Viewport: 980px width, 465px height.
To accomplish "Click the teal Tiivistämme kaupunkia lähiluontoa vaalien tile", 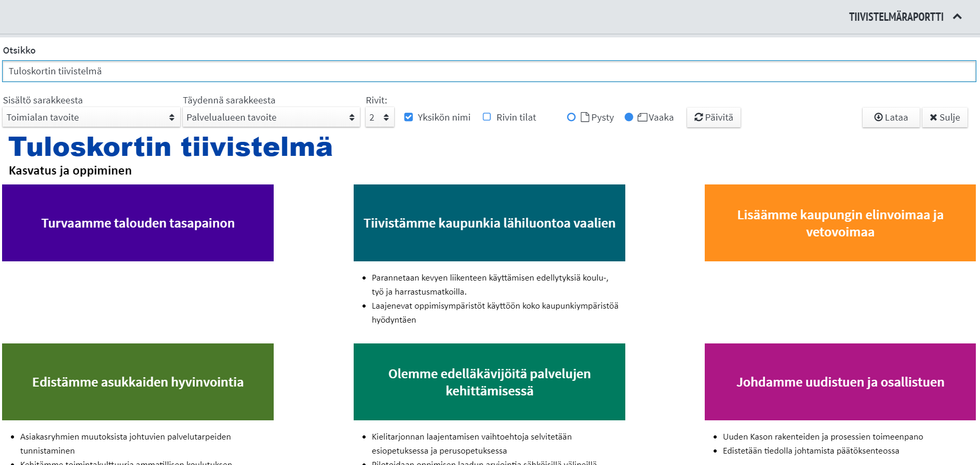I will pyautogui.click(x=489, y=223).
